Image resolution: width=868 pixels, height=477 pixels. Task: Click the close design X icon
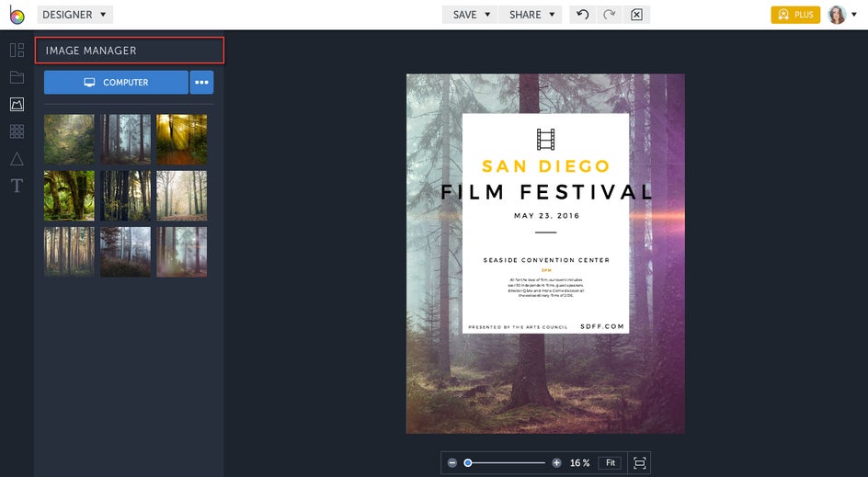coord(636,15)
